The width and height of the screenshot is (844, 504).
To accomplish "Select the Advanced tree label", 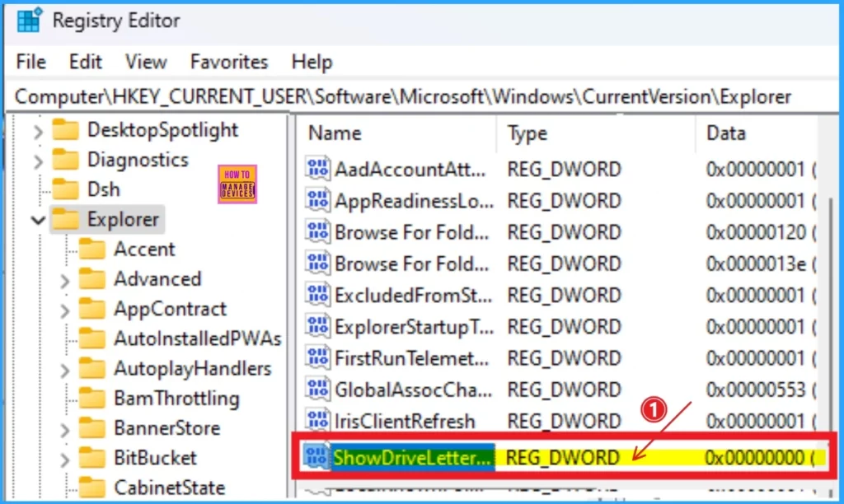I will click(157, 279).
